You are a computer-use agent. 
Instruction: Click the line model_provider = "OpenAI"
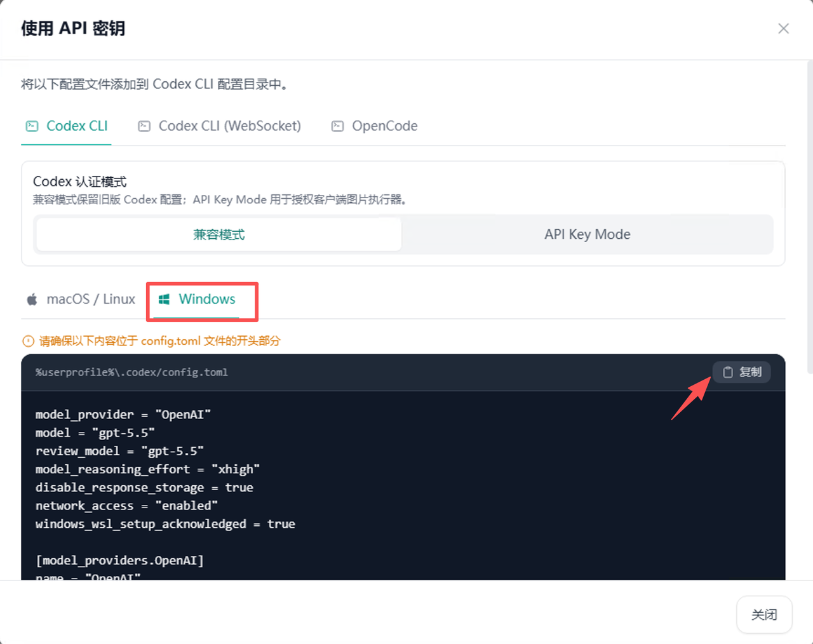tap(123, 415)
